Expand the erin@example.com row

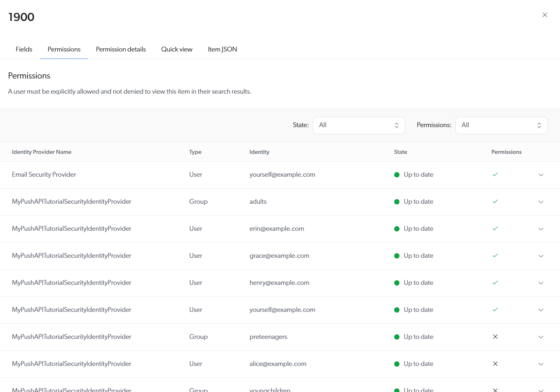541,229
